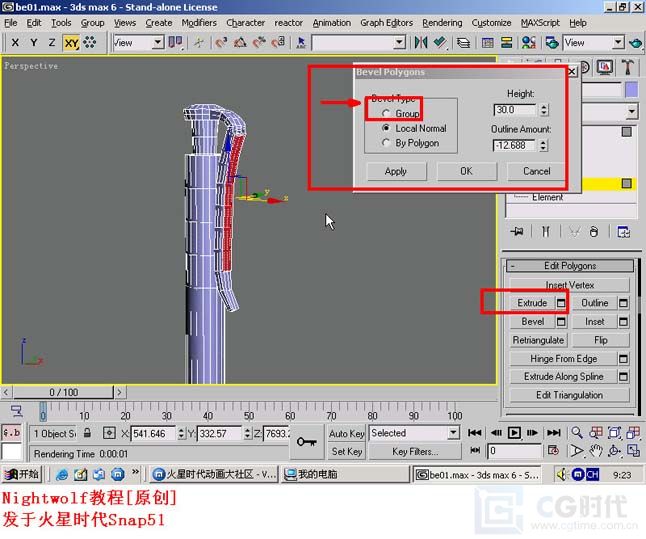The image size is (646, 539).
Task: Click OK in Bevel Polygons dialog
Action: 466,171
